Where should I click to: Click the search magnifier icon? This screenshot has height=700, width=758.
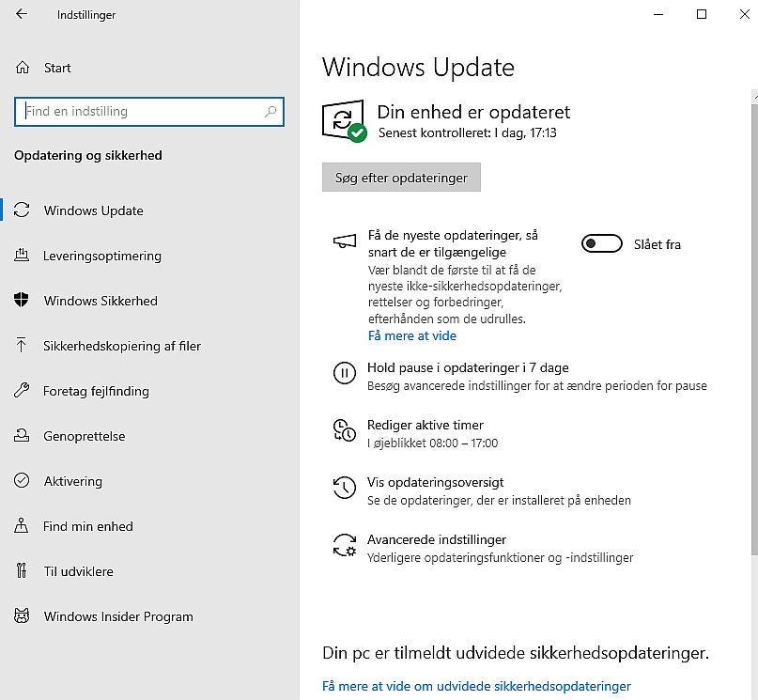coord(271,112)
